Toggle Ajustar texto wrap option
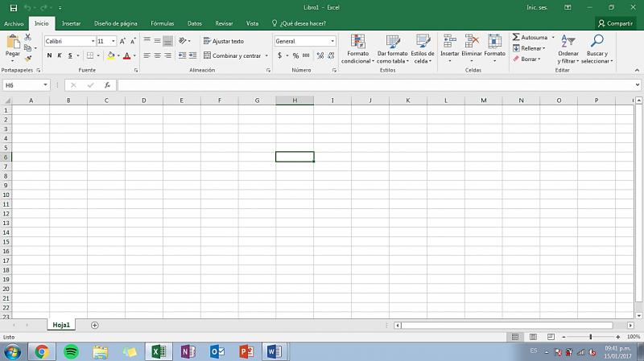 [223, 41]
